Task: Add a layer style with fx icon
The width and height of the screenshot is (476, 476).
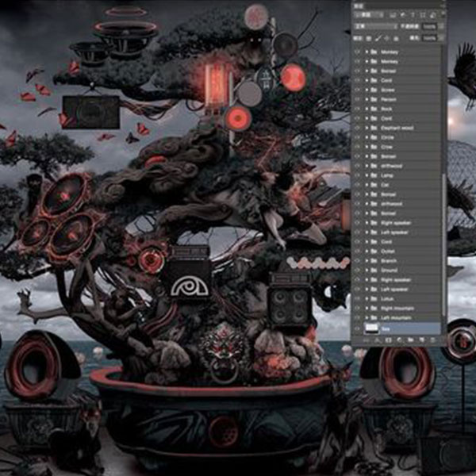Action: tap(378, 340)
